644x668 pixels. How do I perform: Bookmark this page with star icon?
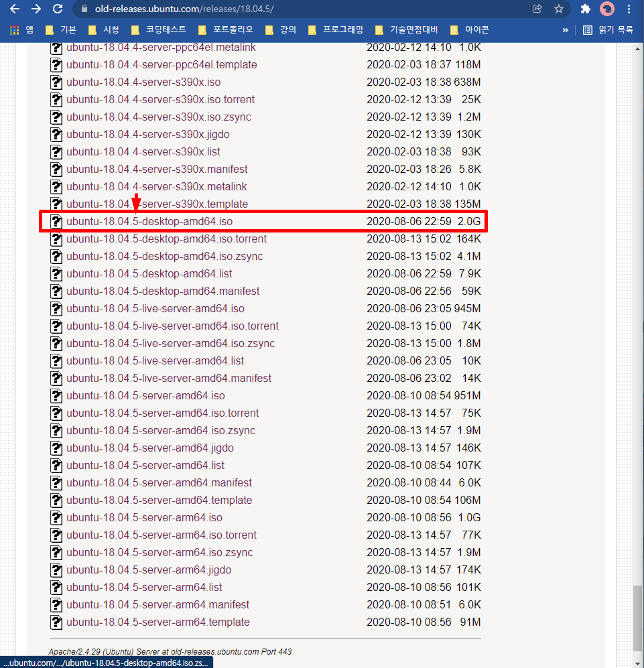pos(559,9)
